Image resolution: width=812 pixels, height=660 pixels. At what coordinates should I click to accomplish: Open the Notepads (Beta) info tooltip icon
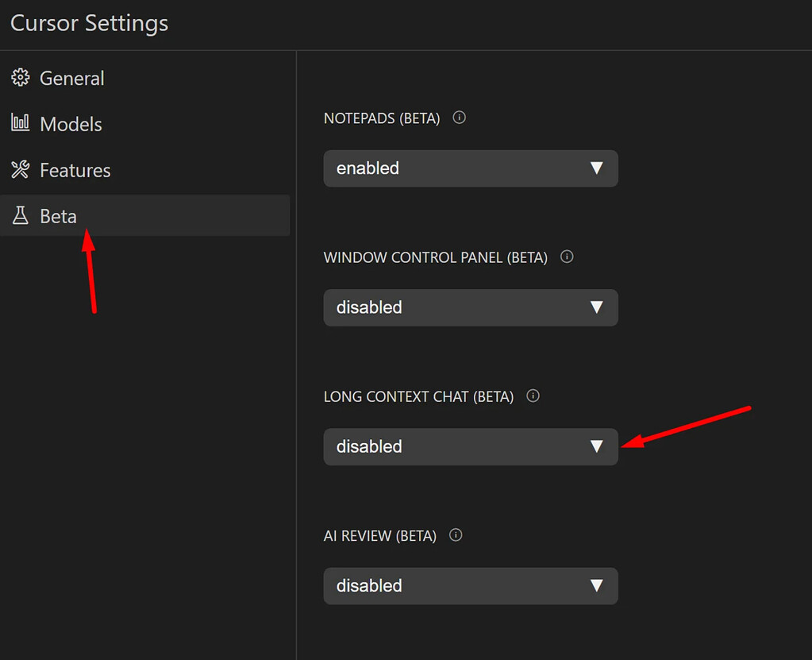(x=459, y=117)
